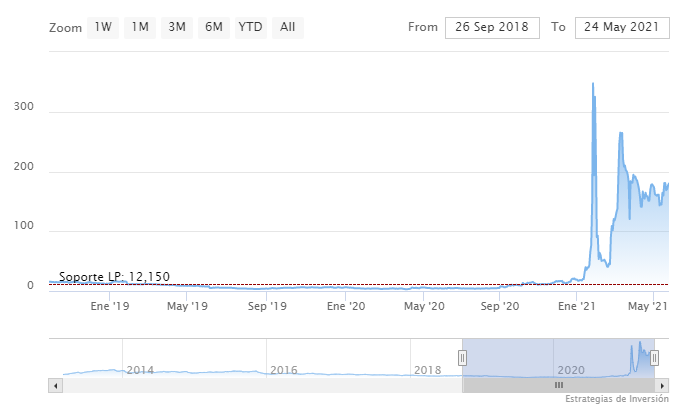This screenshot has height=409, width=683.
Task: Click the horizontal scrollbar thumb
Action: click(x=559, y=385)
